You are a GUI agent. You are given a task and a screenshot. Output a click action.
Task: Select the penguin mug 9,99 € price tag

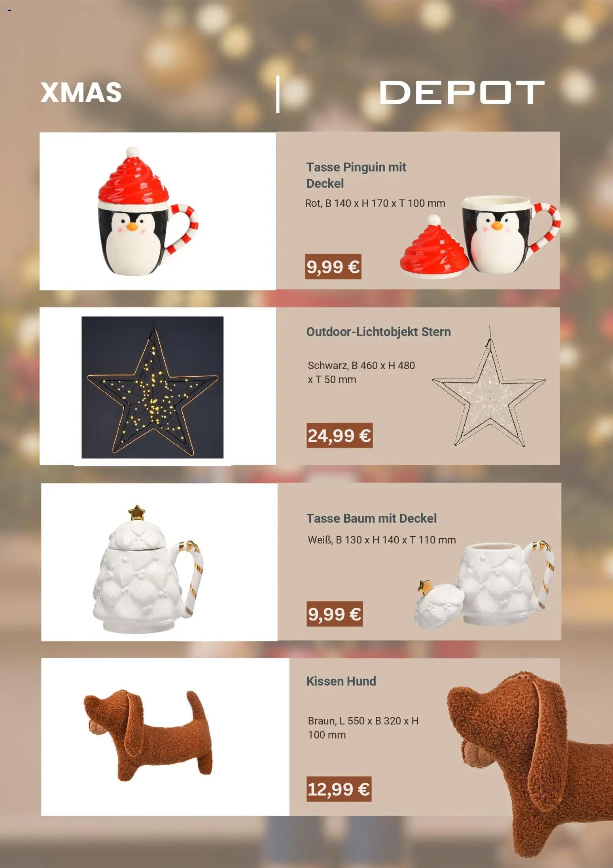333,266
